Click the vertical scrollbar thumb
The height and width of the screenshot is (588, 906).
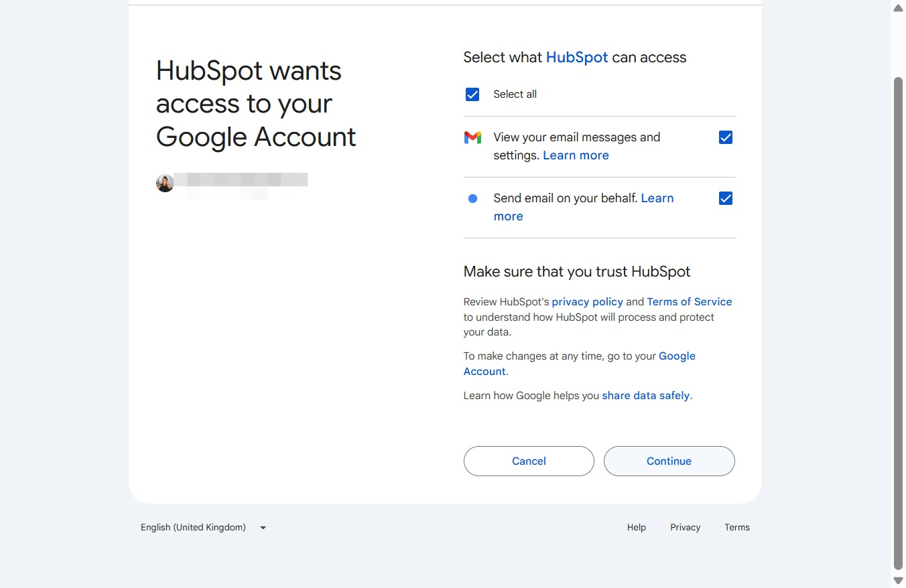pyautogui.click(x=898, y=323)
